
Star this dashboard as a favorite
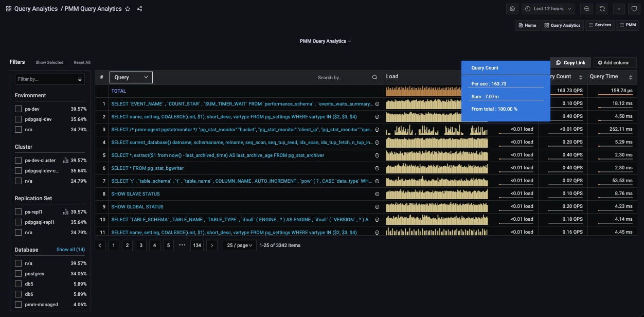tap(128, 9)
